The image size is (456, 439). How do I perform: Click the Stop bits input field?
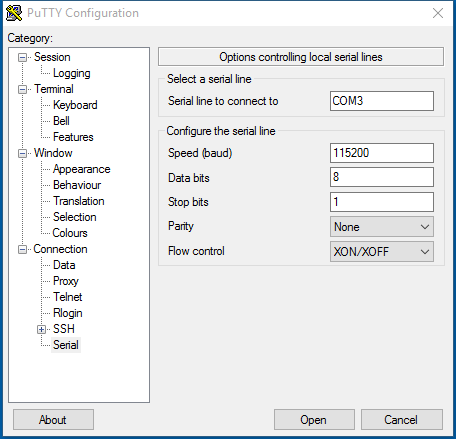click(x=382, y=202)
